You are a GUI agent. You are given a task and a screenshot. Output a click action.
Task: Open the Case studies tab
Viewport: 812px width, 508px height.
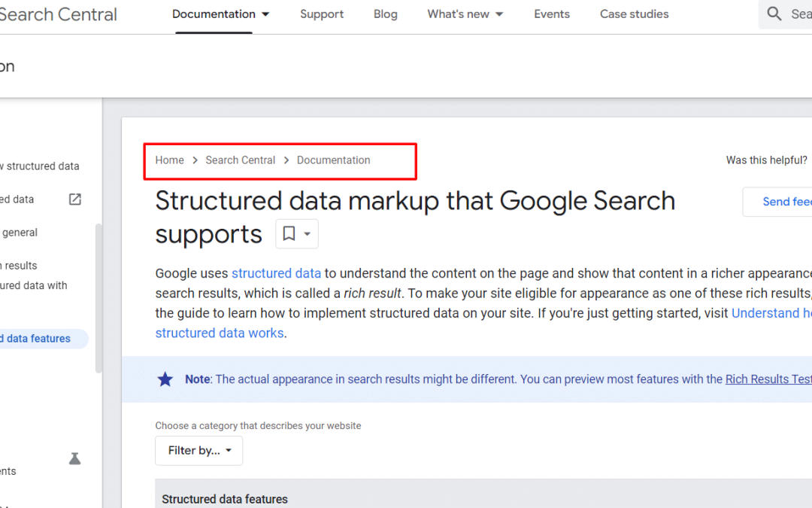634,14
